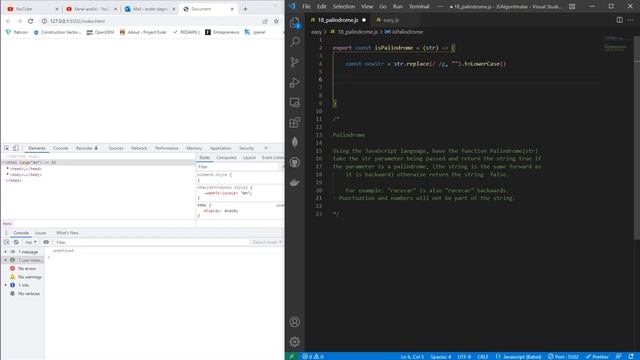Image resolution: width=640 pixels, height=360 pixels.
Task: Click the console Filter input field
Action: [151, 242]
